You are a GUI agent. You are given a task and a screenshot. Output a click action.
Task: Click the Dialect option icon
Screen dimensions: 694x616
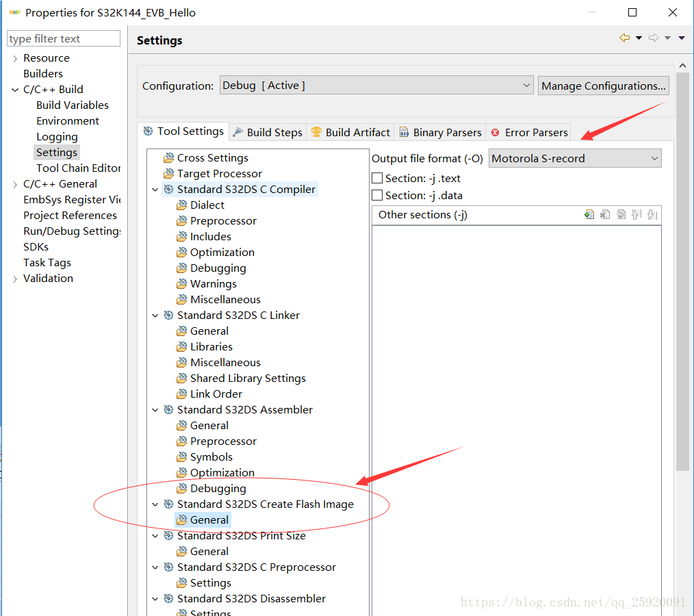pyautogui.click(x=181, y=205)
